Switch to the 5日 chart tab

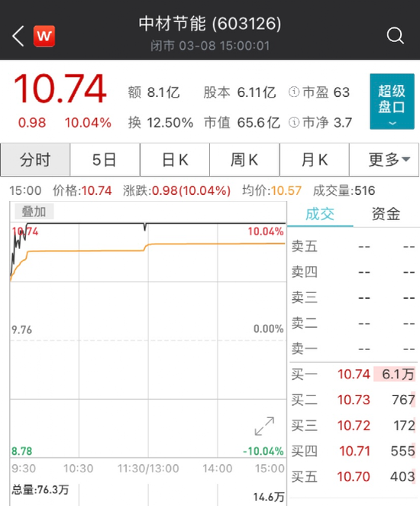click(105, 160)
